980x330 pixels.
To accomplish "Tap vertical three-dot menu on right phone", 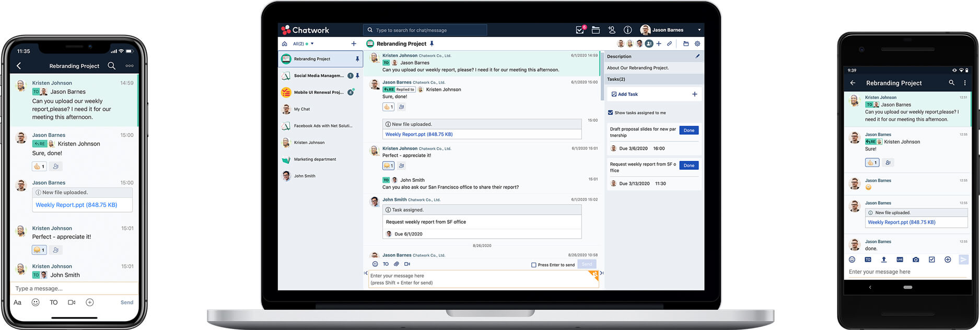I will click(x=965, y=82).
